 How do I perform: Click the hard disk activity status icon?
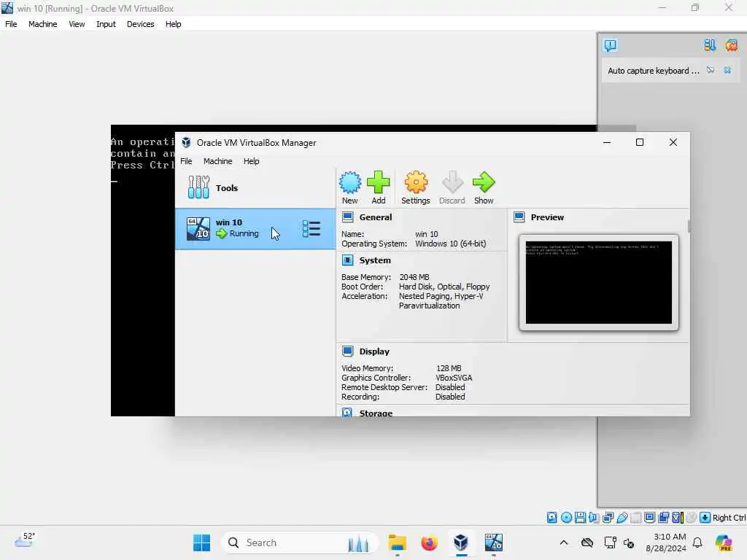pos(551,518)
